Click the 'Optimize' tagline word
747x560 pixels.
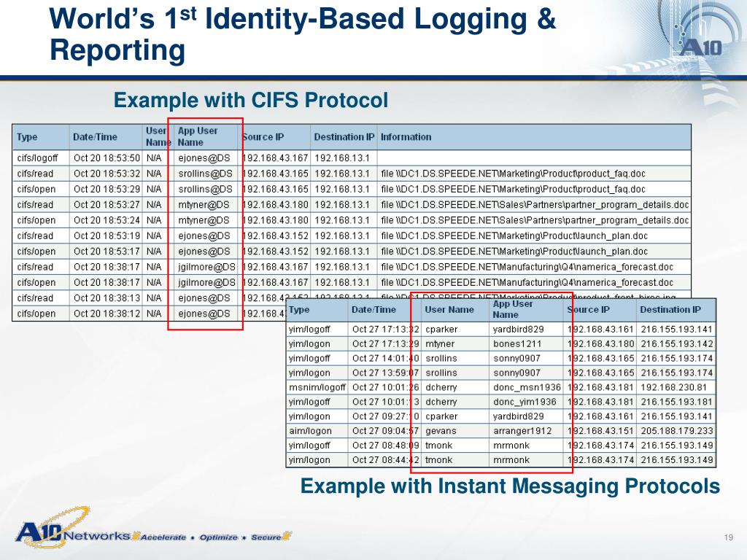(x=218, y=537)
